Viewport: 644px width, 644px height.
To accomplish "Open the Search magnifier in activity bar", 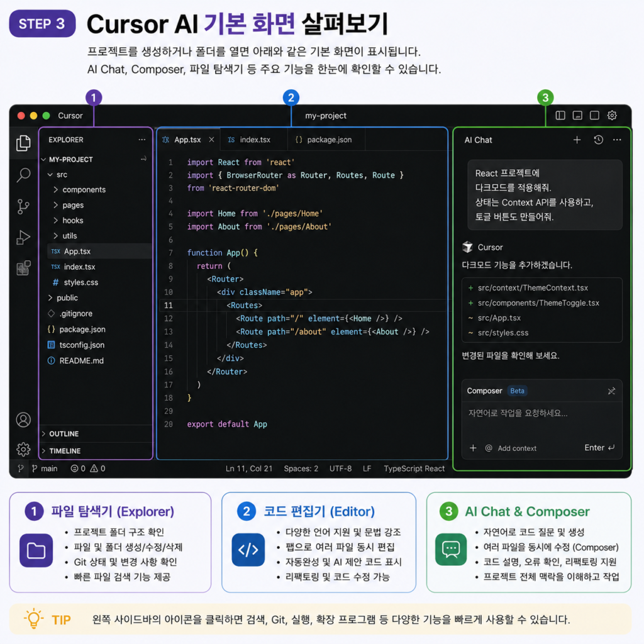I will point(23,175).
